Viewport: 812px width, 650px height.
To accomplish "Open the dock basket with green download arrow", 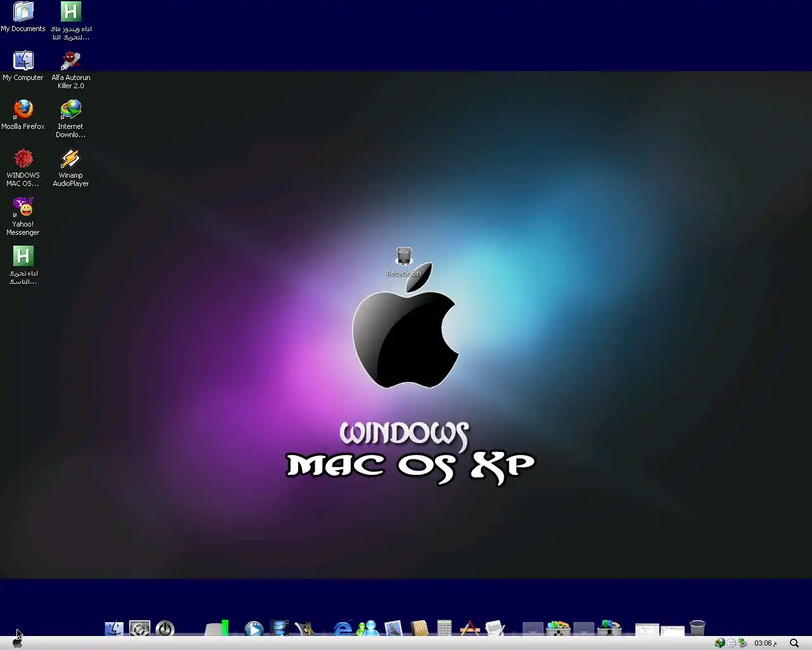I will click(x=609, y=628).
